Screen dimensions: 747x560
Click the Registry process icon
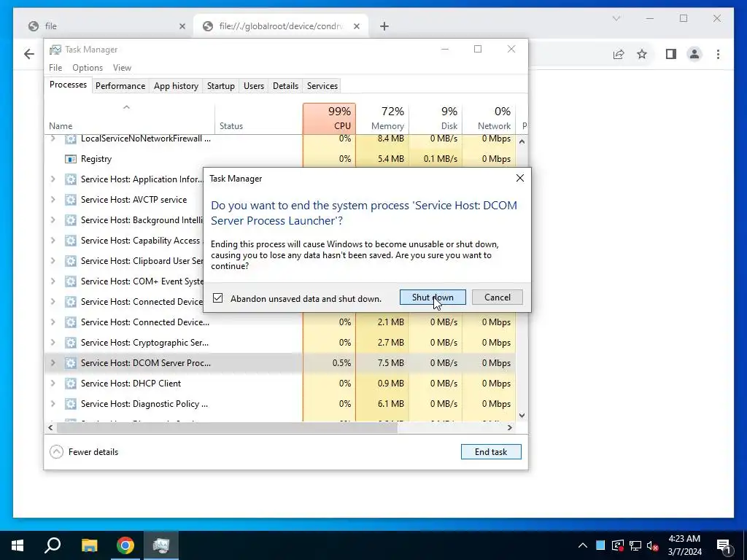point(71,159)
